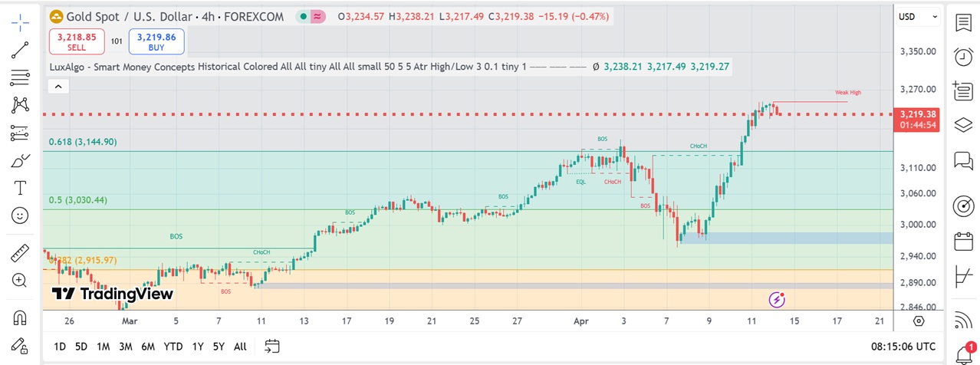Open the emoji icons tool menu
The width and height of the screenshot is (980, 365).
click(20, 215)
